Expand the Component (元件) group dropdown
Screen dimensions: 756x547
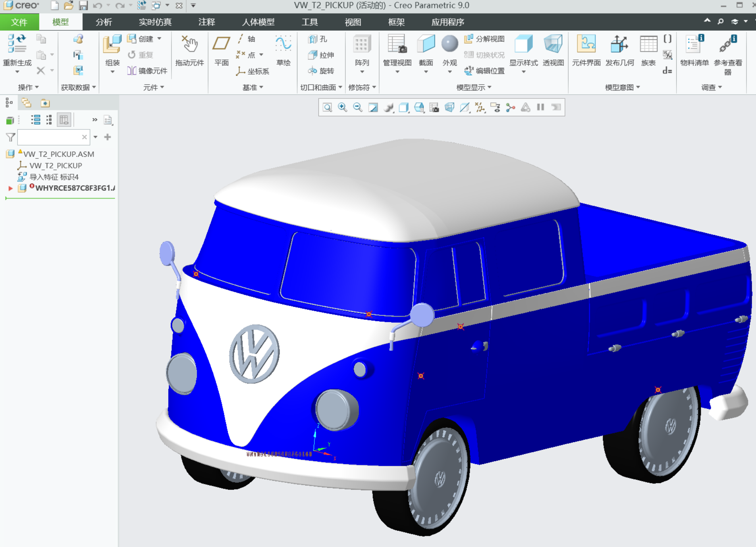pos(154,87)
